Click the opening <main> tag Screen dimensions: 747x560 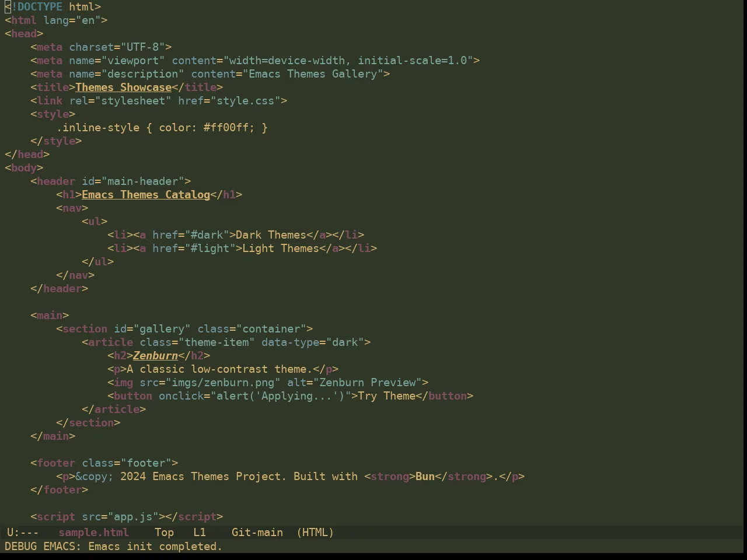pos(50,316)
